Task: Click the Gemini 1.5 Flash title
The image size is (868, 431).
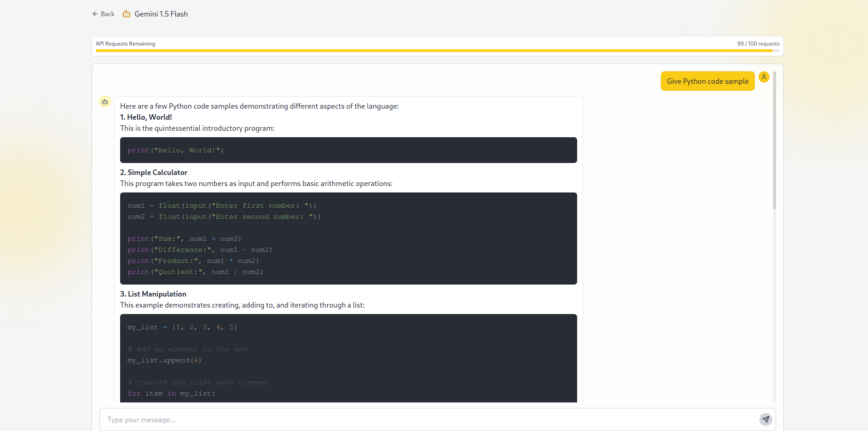Action: (161, 14)
